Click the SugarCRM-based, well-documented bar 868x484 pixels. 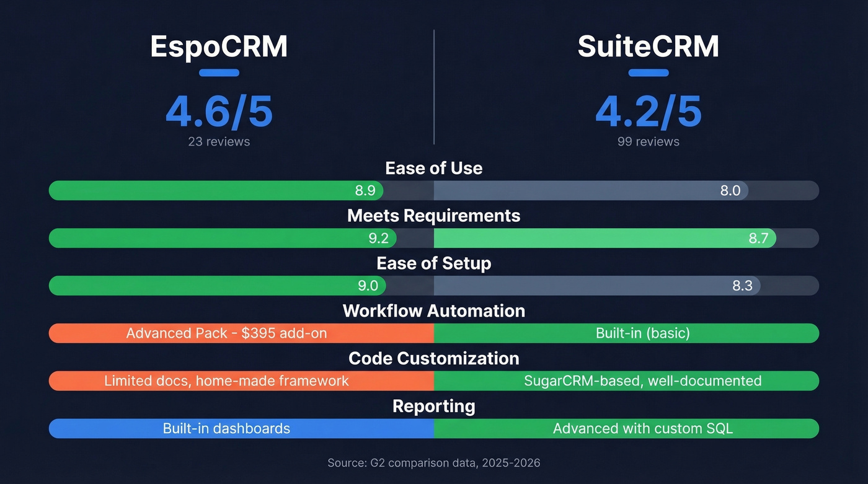626,381
